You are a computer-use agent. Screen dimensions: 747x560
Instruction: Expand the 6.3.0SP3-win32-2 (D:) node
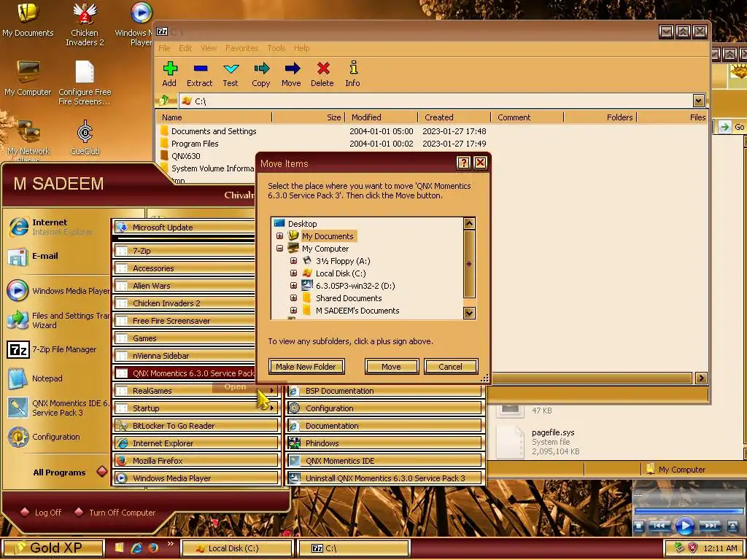tap(294, 286)
